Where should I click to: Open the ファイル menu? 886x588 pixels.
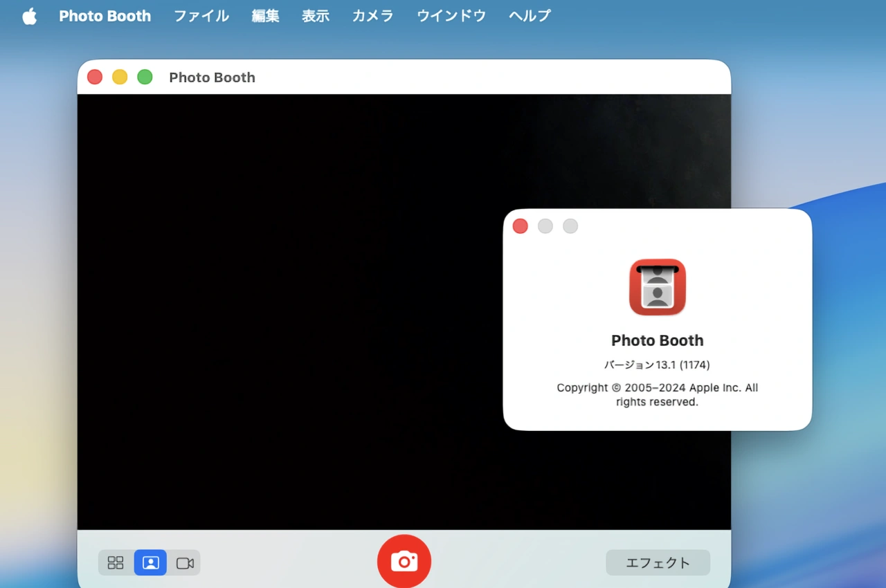coord(201,16)
